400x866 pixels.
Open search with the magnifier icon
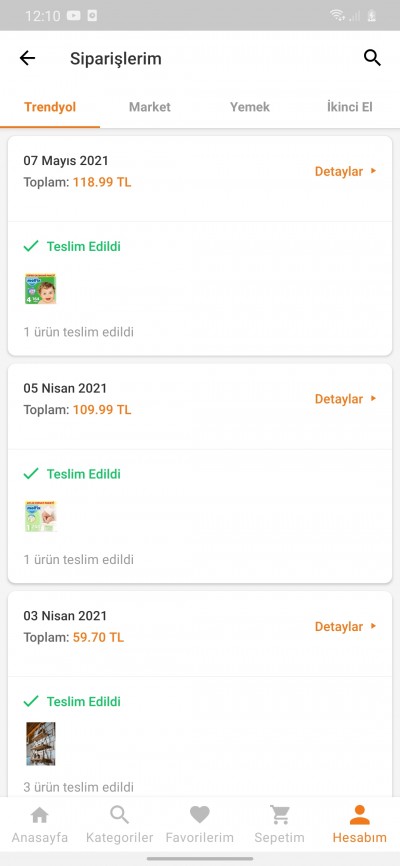click(x=372, y=58)
